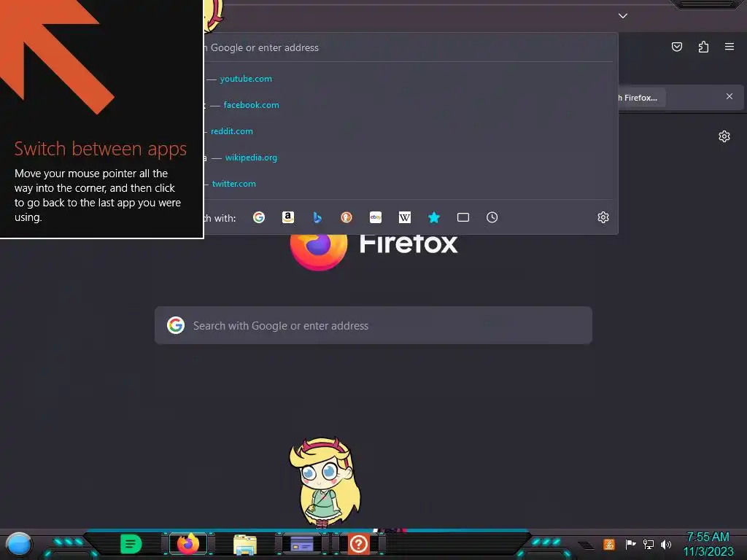Click the Start orb button
The width and height of the screenshot is (747, 560).
(x=19, y=545)
